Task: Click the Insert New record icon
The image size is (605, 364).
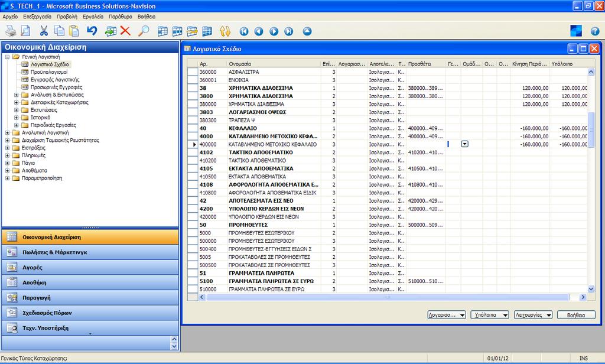Action: (x=110, y=31)
